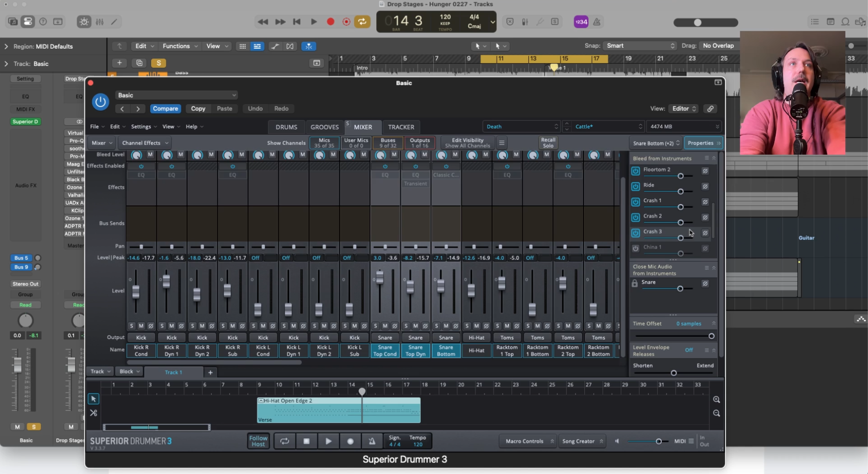Click the red record icon in Logic toolbar
The height and width of the screenshot is (474, 868).
pos(330,22)
